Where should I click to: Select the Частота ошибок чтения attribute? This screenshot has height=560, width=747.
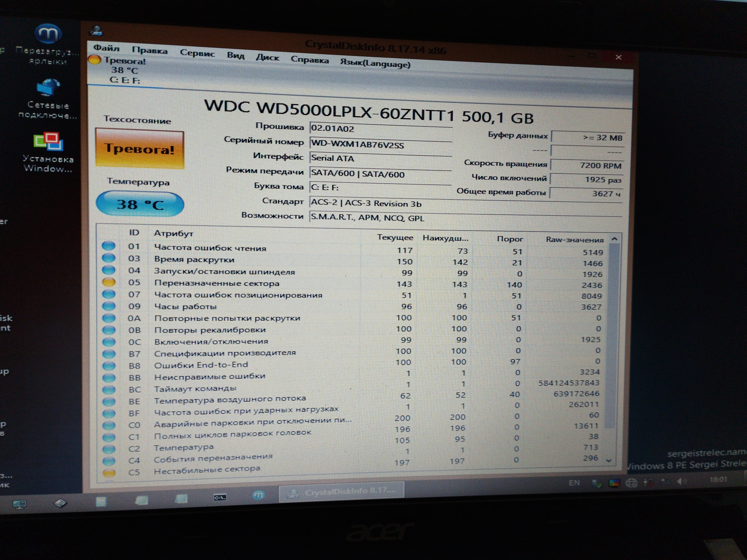pyautogui.click(x=210, y=248)
